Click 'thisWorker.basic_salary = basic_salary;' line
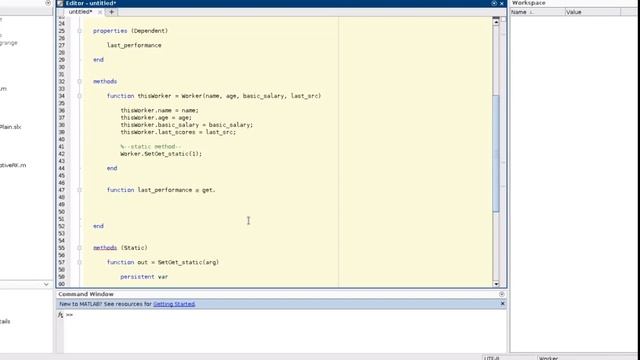The image size is (640, 360). point(187,125)
